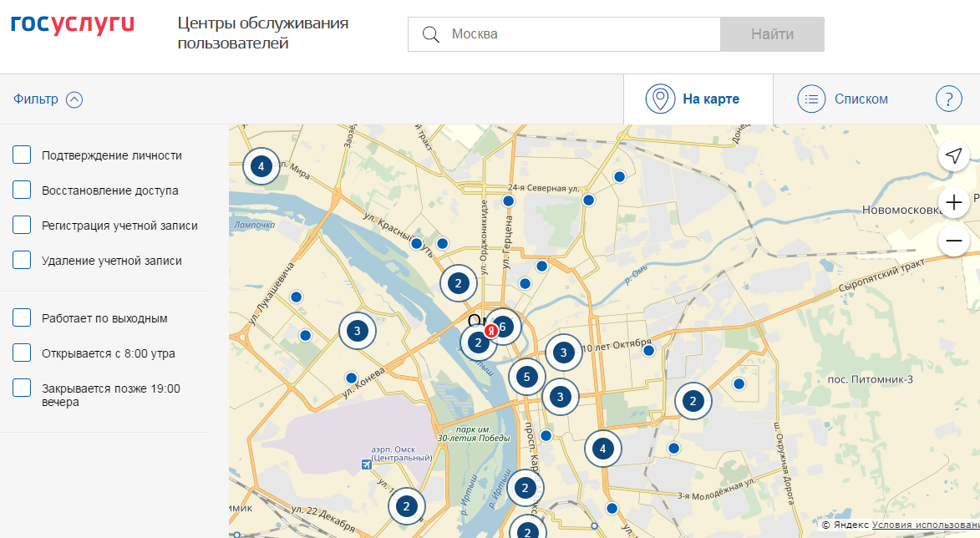The height and width of the screenshot is (538, 980).
Task: Enable the Подтверждение личности checkbox
Action: [23, 155]
